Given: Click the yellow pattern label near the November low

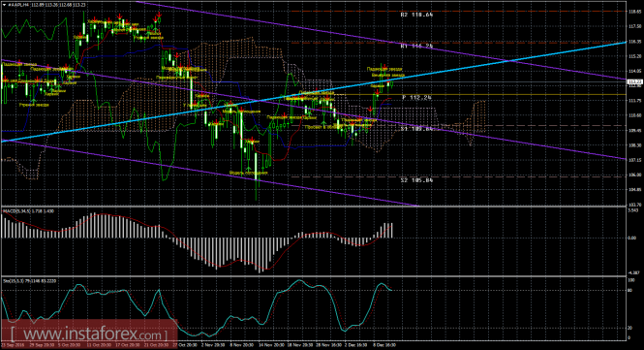Looking at the screenshot, I should [x=248, y=174].
